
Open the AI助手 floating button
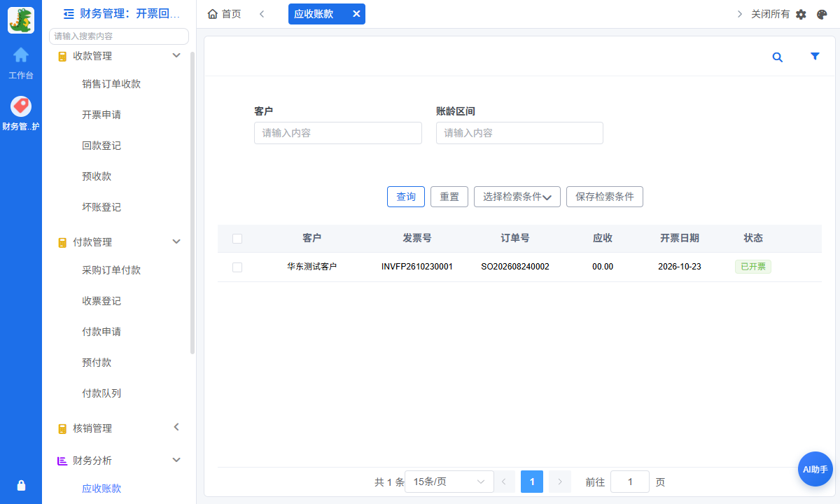point(815,469)
